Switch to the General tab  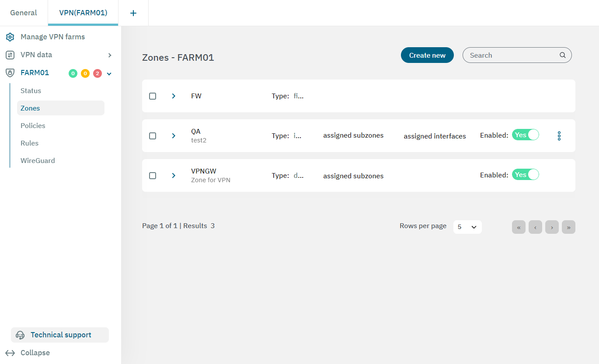tap(24, 13)
